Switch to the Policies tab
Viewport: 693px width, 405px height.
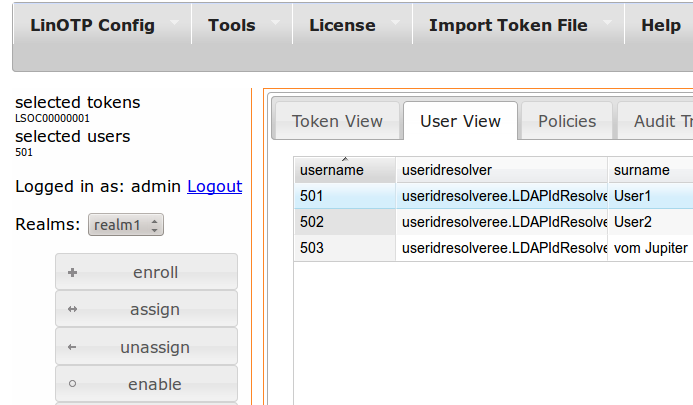point(567,121)
